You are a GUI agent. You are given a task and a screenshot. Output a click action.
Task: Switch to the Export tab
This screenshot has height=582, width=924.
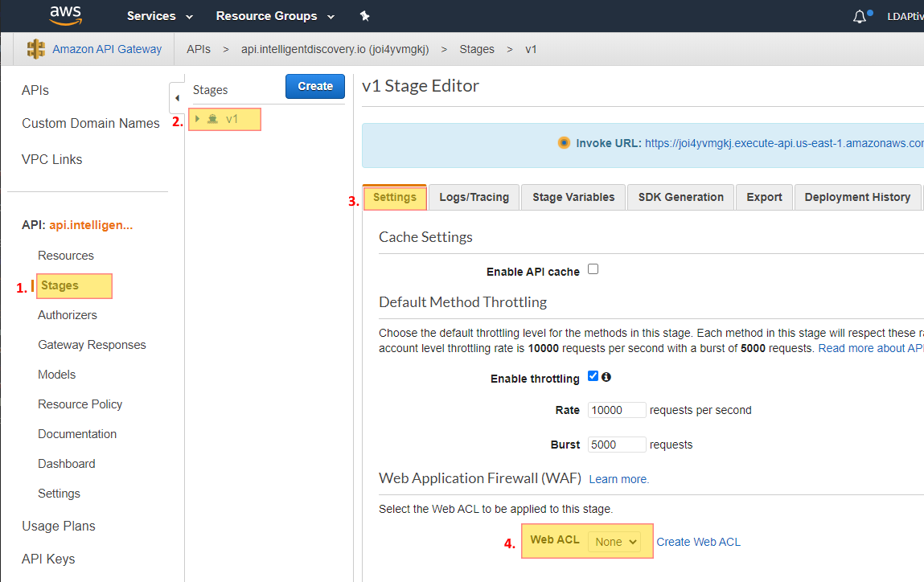point(764,197)
